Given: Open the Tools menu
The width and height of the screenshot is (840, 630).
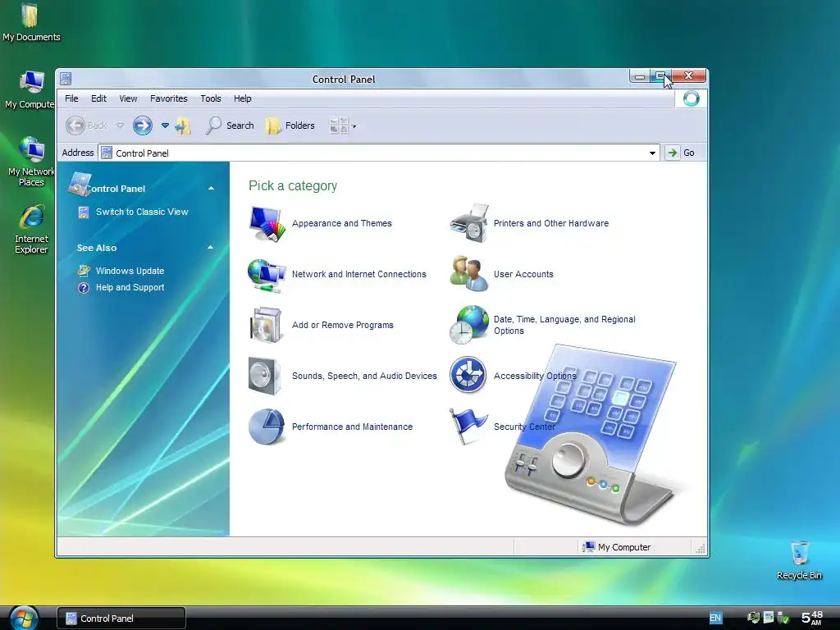Looking at the screenshot, I should pos(211,98).
